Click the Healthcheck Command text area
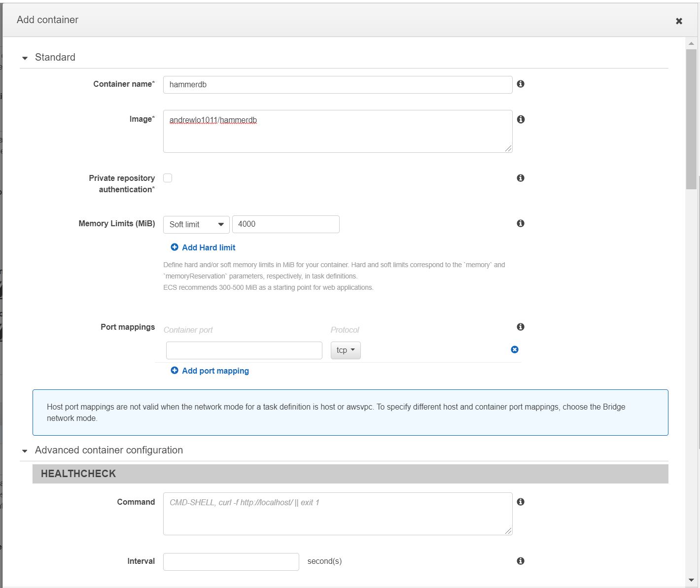The width and height of the screenshot is (700, 588). (338, 514)
